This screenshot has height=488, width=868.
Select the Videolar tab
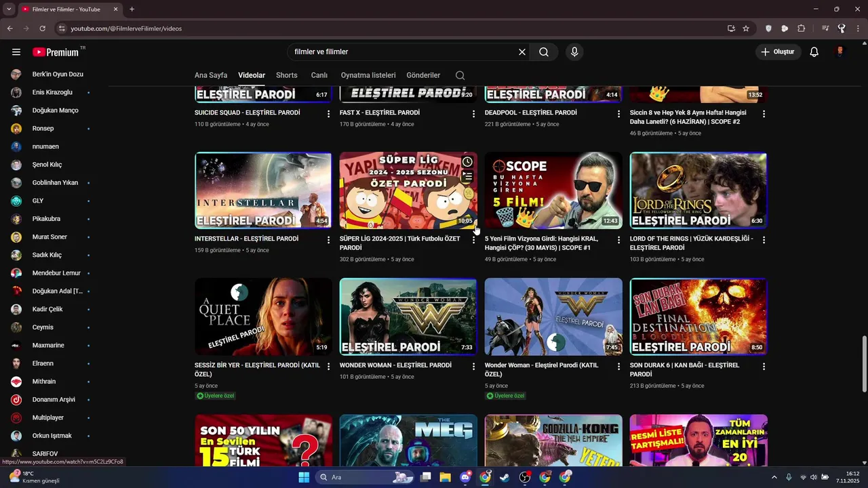[252, 75]
